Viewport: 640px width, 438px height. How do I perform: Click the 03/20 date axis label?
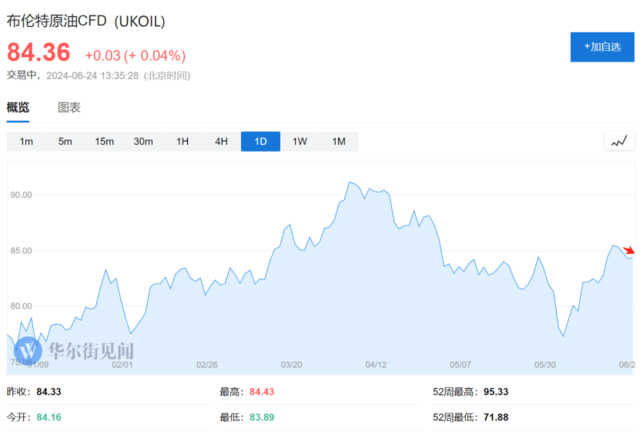point(291,365)
